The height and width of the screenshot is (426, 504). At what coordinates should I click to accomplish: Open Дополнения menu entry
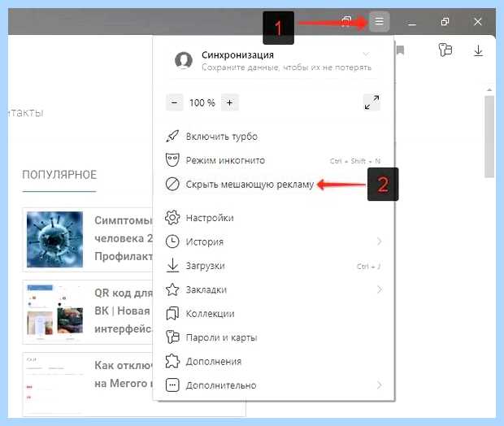click(273, 361)
